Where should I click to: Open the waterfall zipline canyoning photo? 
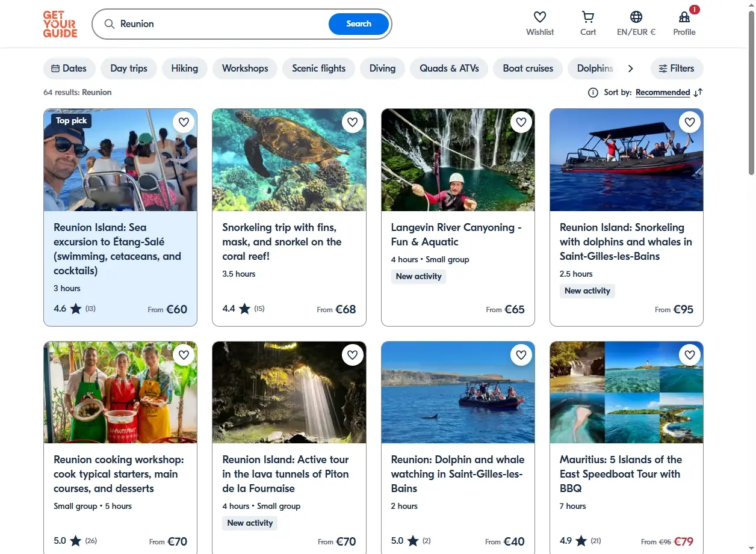tap(458, 160)
